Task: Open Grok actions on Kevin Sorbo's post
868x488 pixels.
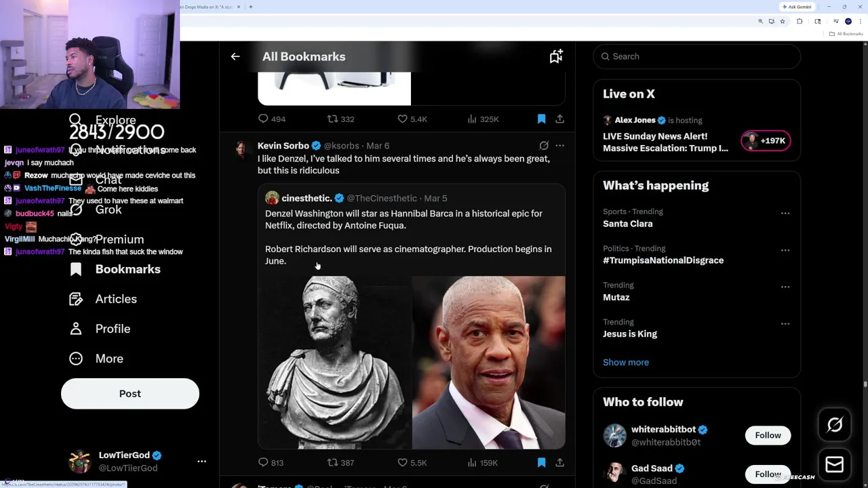Action: click(x=544, y=146)
